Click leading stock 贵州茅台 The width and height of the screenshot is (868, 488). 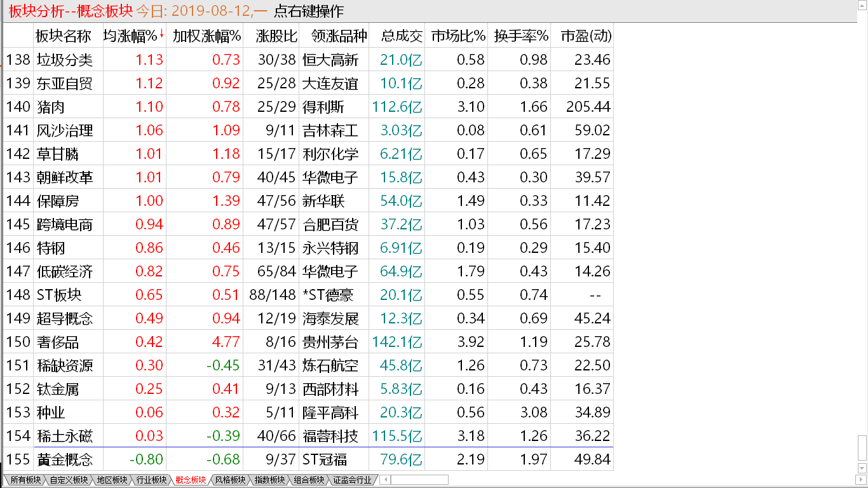(x=330, y=342)
